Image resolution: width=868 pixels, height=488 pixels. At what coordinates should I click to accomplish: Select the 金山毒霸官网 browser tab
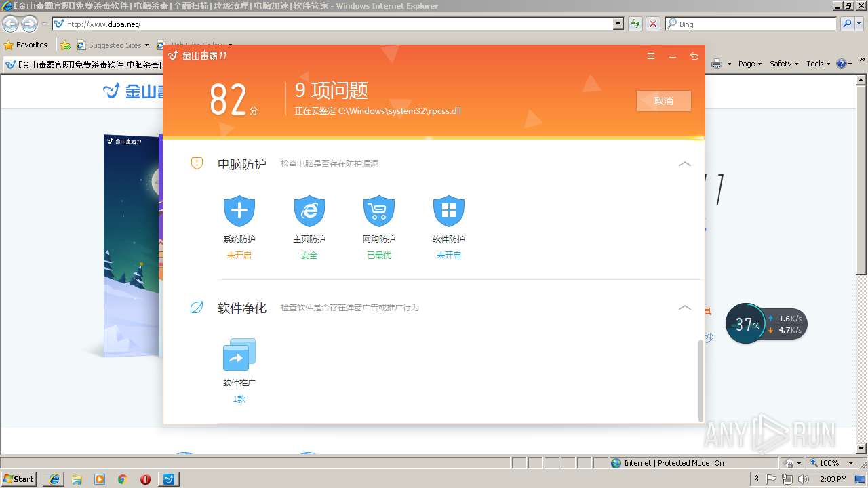tap(83, 65)
